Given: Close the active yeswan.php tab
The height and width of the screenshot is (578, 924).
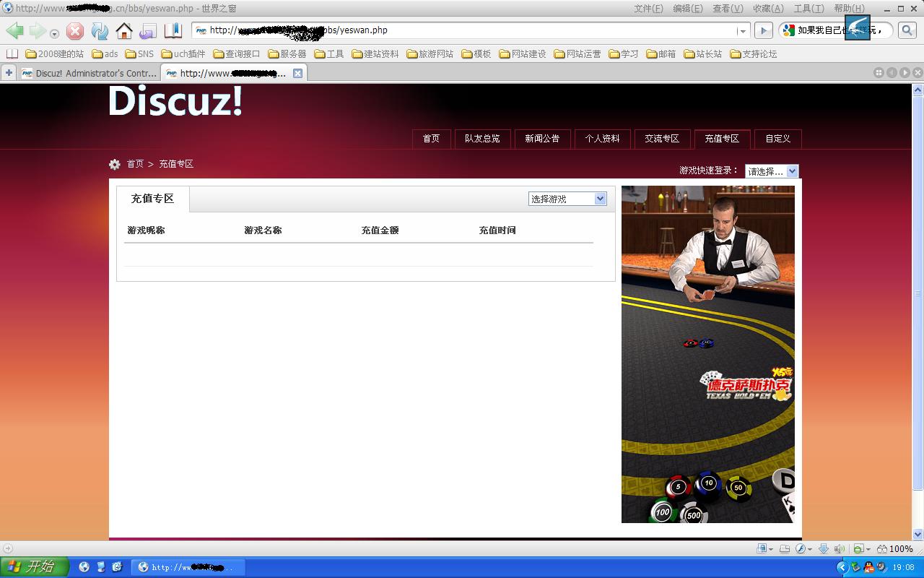Looking at the screenshot, I should pos(297,73).
